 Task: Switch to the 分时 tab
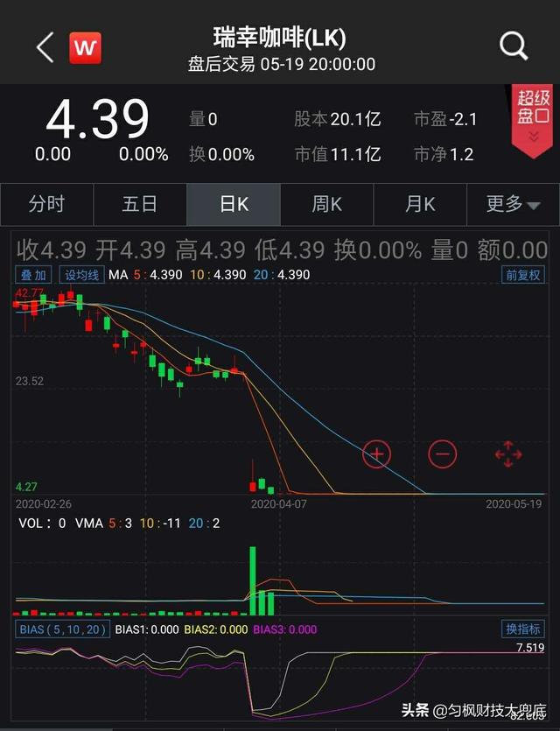point(46,204)
